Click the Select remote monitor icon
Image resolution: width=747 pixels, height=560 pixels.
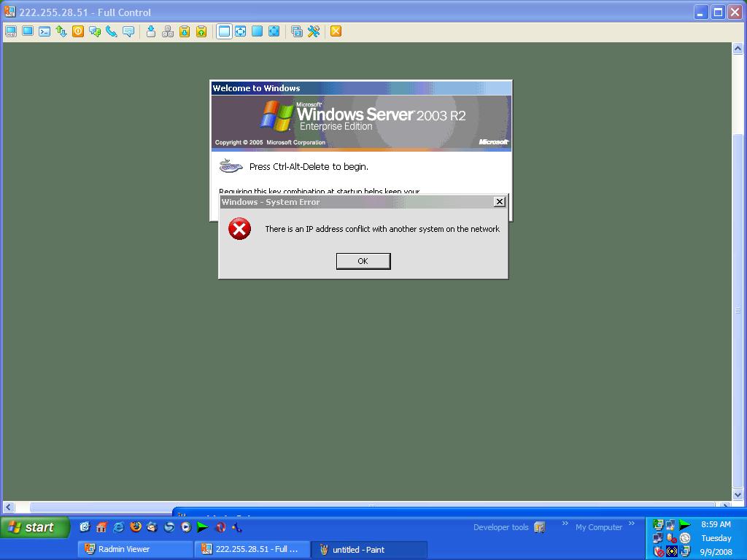[x=297, y=31]
